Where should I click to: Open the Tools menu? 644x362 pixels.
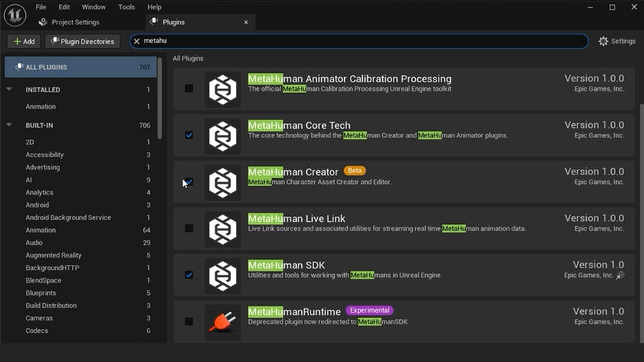click(127, 7)
